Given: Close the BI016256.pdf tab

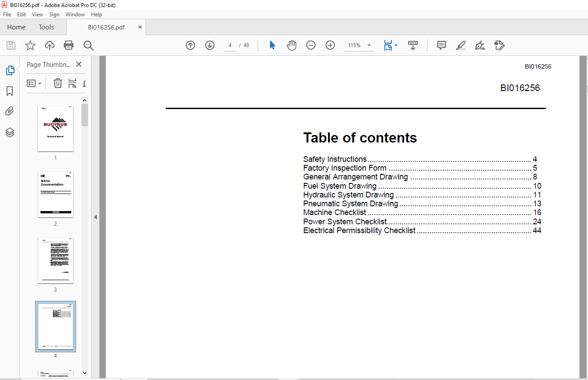Looking at the screenshot, I should [x=140, y=27].
